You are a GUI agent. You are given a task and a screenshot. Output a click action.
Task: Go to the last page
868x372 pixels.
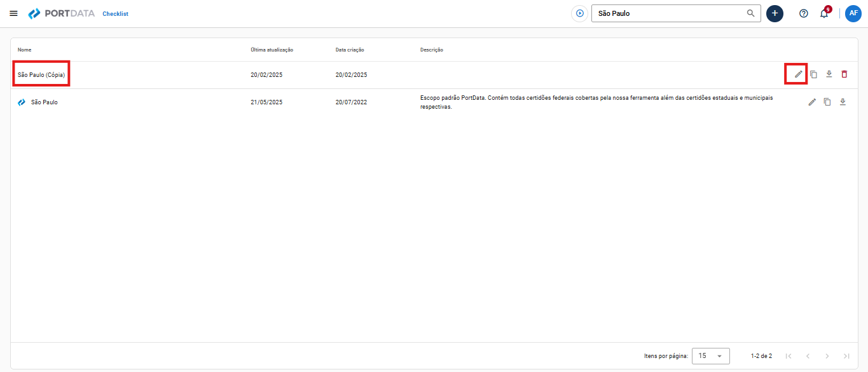click(x=846, y=356)
